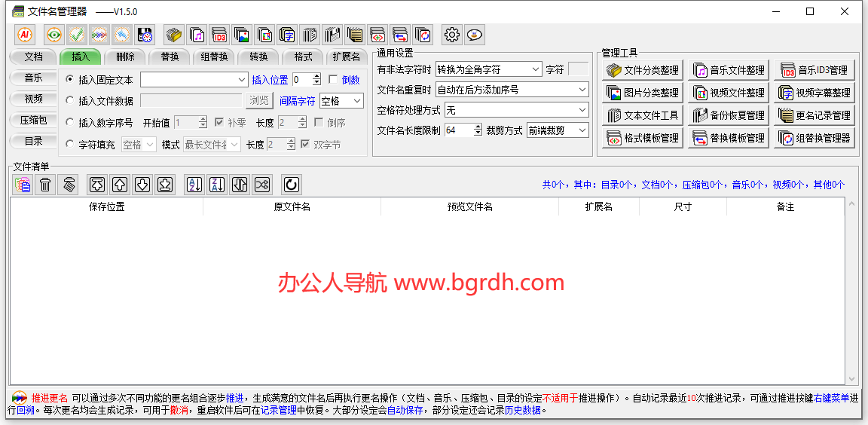
Task: Click the circular refresh icon in file list
Action: pos(291,185)
